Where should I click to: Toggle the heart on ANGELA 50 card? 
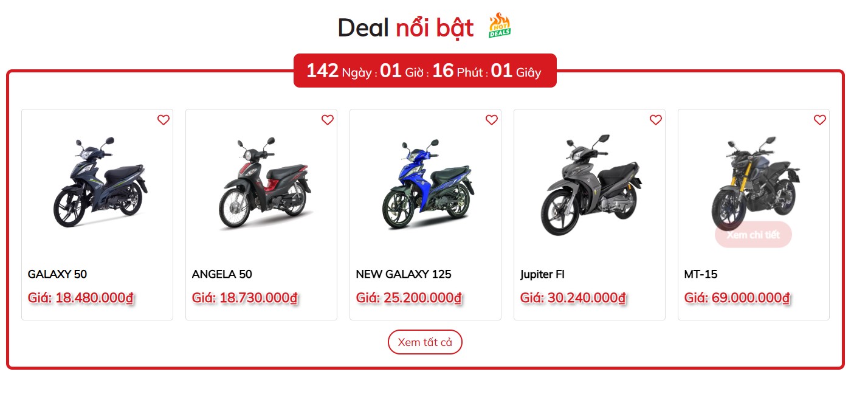click(x=328, y=120)
